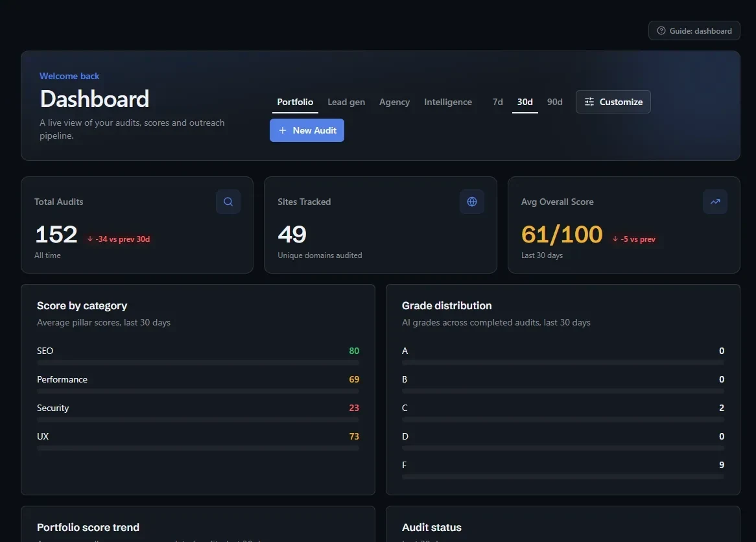Click the '-34 vs prev 30d' indicator

pyautogui.click(x=119, y=239)
